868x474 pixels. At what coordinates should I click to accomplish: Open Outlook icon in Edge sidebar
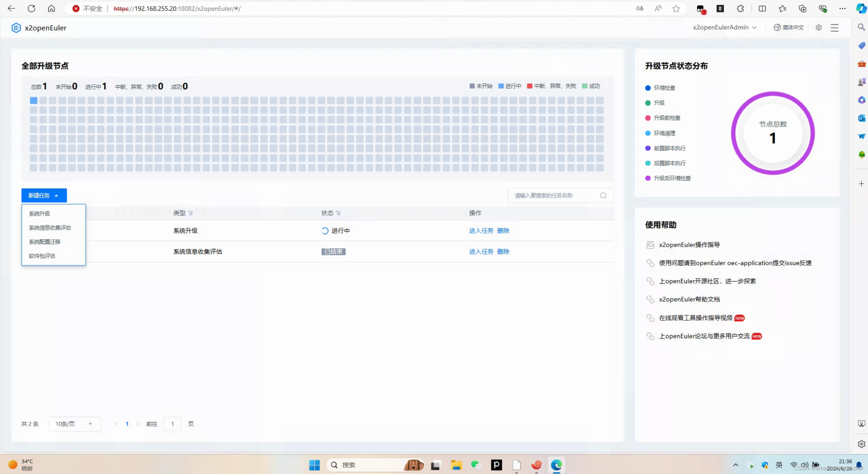point(861,118)
